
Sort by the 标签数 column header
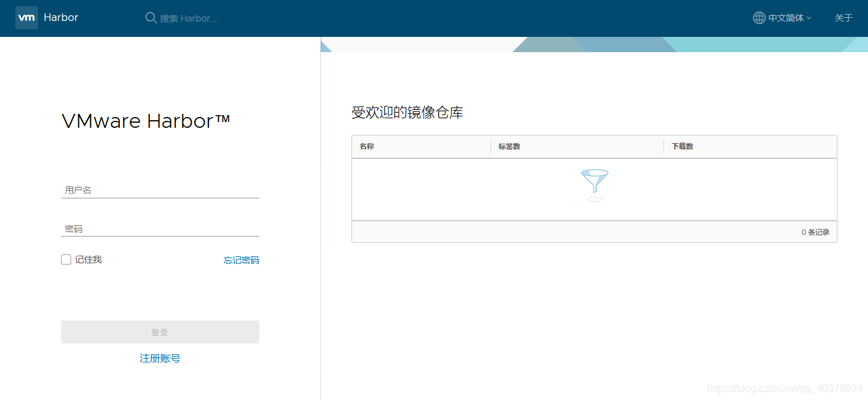(x=510, y=146)
